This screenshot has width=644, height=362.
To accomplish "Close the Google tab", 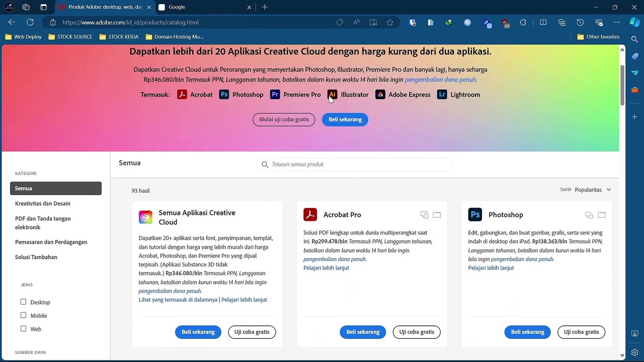I will pyautogui.click(x=249, y=7).
